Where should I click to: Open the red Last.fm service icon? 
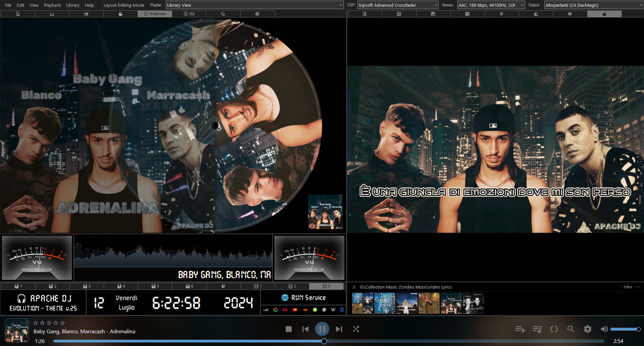point(285,310)
